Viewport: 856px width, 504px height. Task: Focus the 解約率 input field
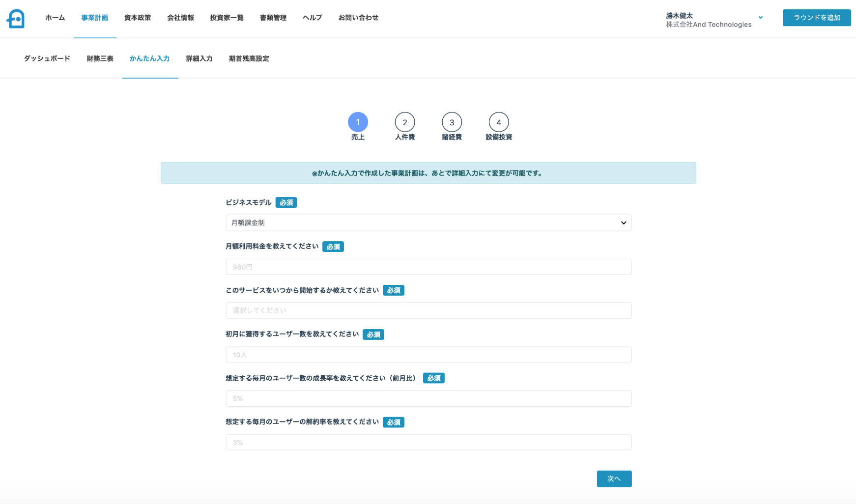point(428,442)
